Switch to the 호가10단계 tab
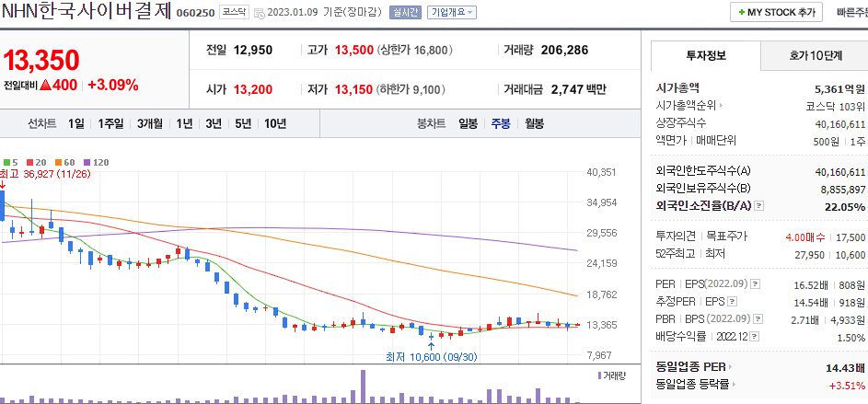 point(815,55)
